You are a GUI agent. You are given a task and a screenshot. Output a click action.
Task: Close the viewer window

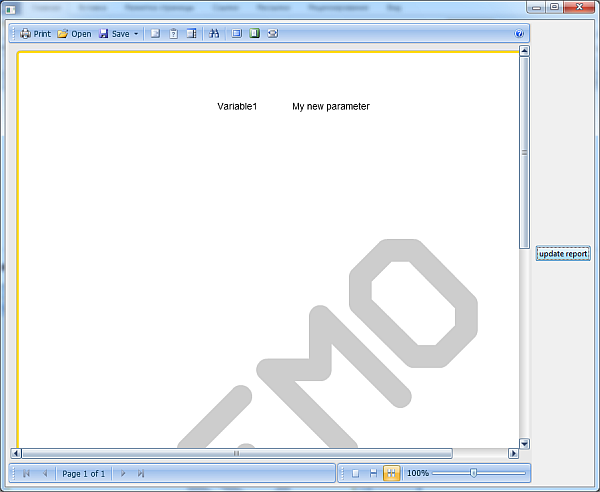(x=579, y=7)
